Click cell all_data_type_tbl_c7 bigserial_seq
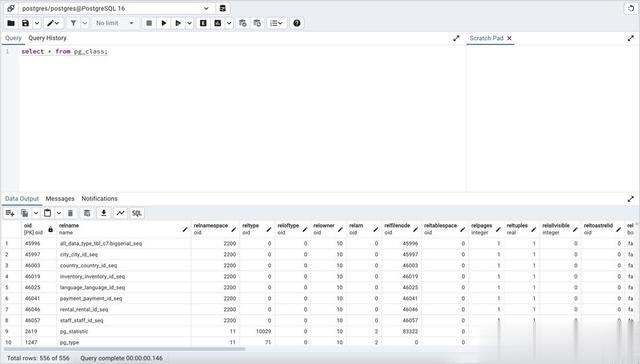Viewport: 640px width, 364px height. pyautogui.click(x=124, y=244)
